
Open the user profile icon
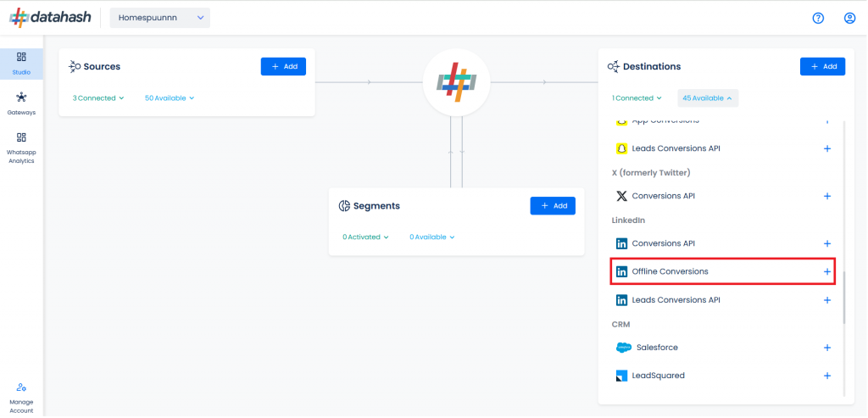click(849, 19)
